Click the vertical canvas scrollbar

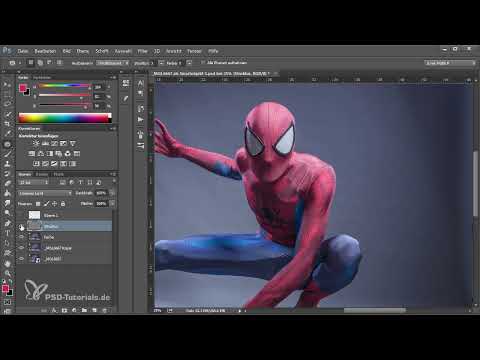tap(476, 184)
